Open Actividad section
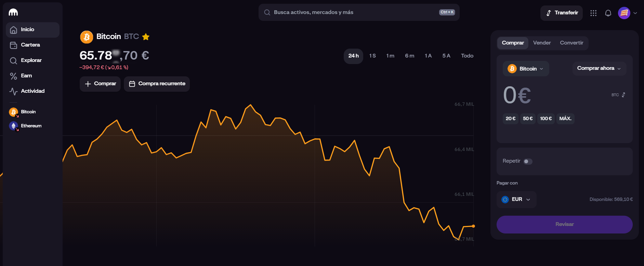 tap(32, 91)
